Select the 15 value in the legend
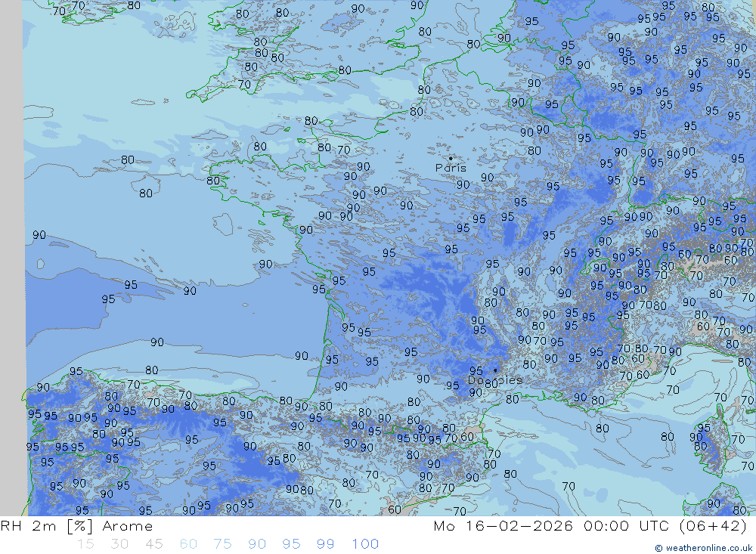The height and width of the screenshot is (554, 756). [x=85, y=544]
